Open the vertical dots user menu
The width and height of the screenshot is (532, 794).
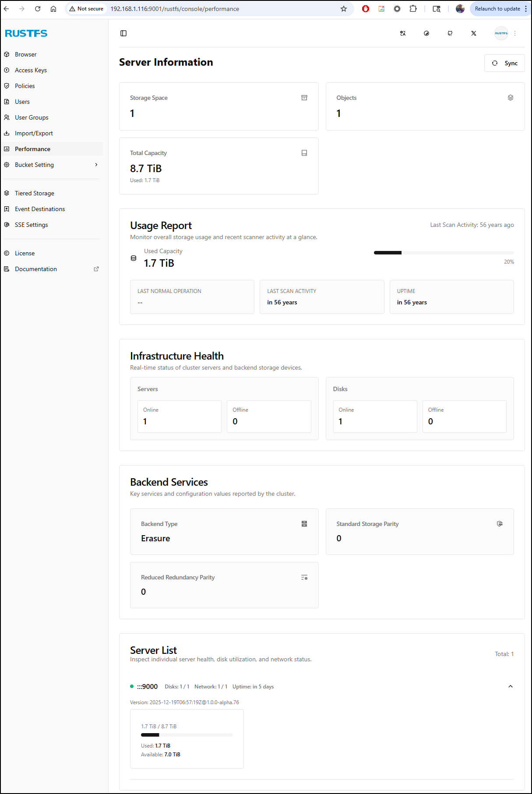coord(515,33)
